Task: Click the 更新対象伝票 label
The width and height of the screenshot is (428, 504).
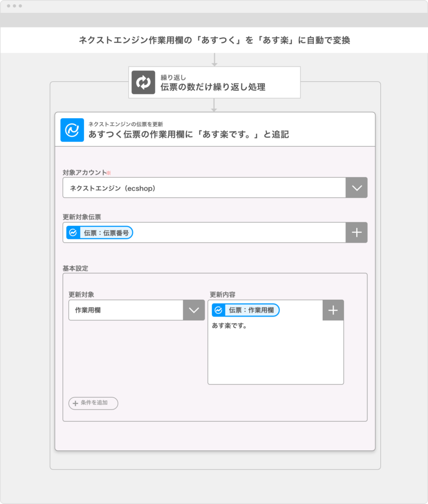Action: tap(82, 217)
